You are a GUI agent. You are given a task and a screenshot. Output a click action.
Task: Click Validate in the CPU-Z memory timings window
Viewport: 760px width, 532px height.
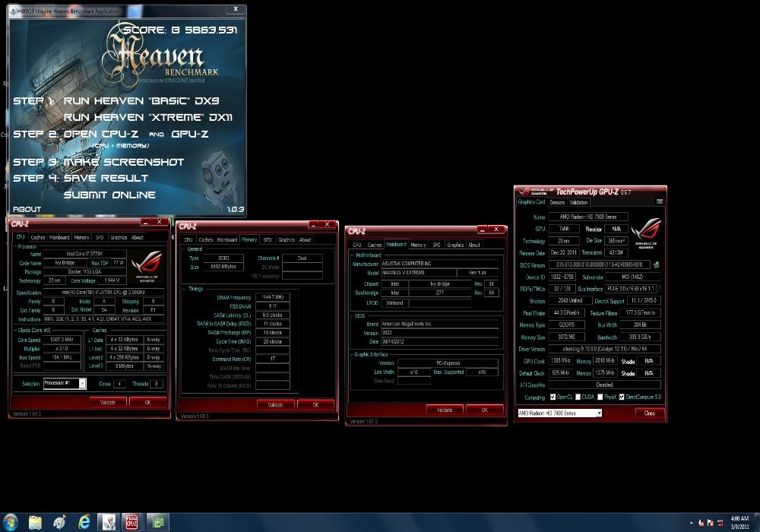pos(275,404)
